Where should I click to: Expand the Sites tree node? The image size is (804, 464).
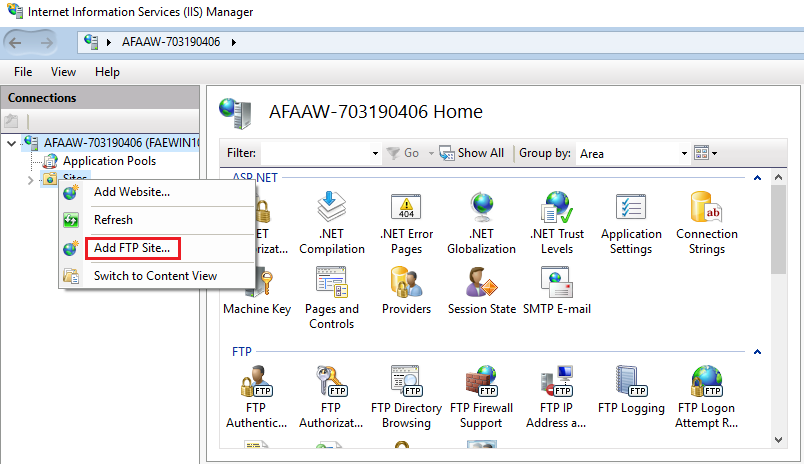pos(30,180)
